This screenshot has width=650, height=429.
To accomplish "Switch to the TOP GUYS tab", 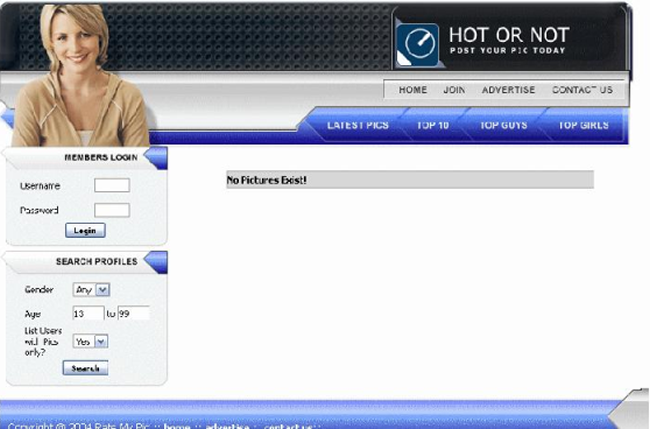I will 504,125.
